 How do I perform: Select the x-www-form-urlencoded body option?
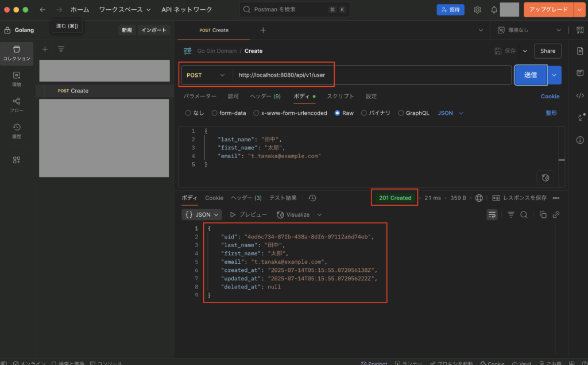[x=290, y=113]
